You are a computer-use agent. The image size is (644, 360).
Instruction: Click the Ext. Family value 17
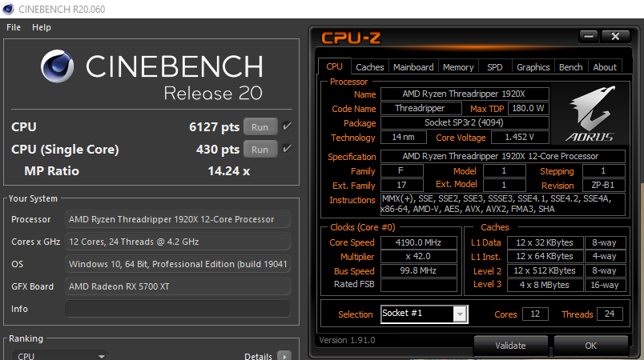[x=401, y=185]
